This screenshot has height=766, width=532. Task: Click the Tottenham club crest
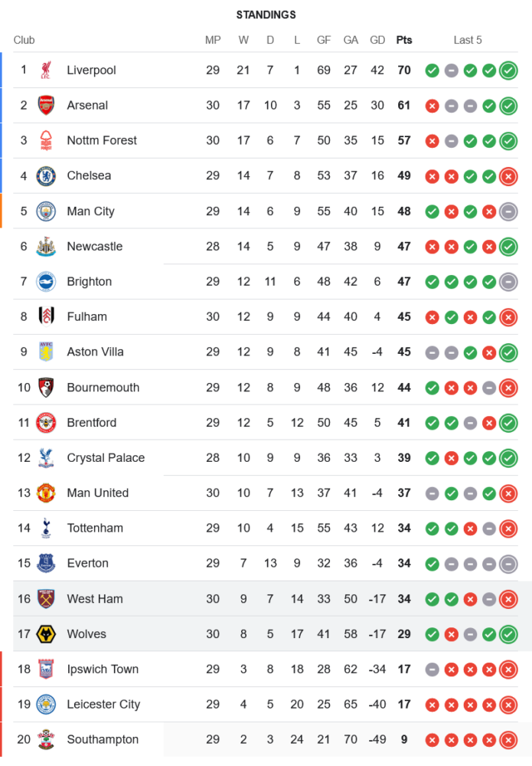47,528
